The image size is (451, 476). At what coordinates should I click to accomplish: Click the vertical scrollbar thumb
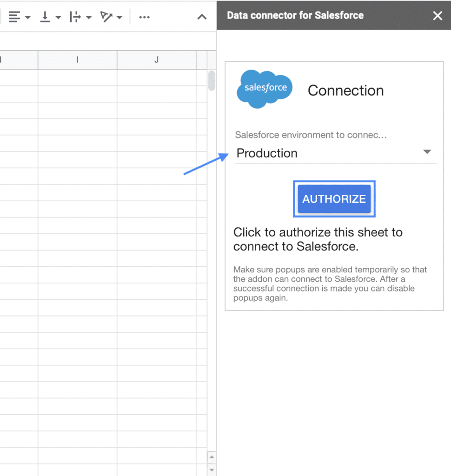tap(212, 80)
